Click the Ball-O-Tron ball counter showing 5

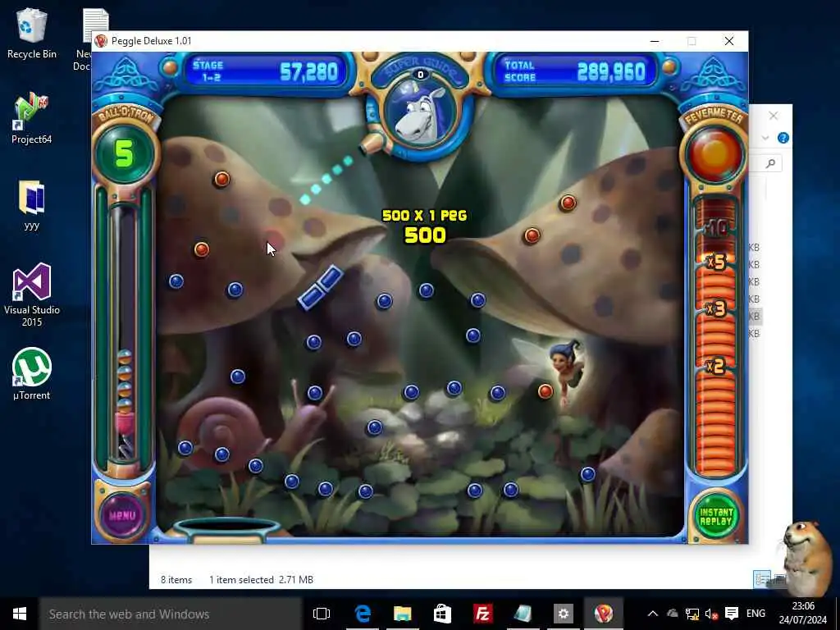[125, 153]
